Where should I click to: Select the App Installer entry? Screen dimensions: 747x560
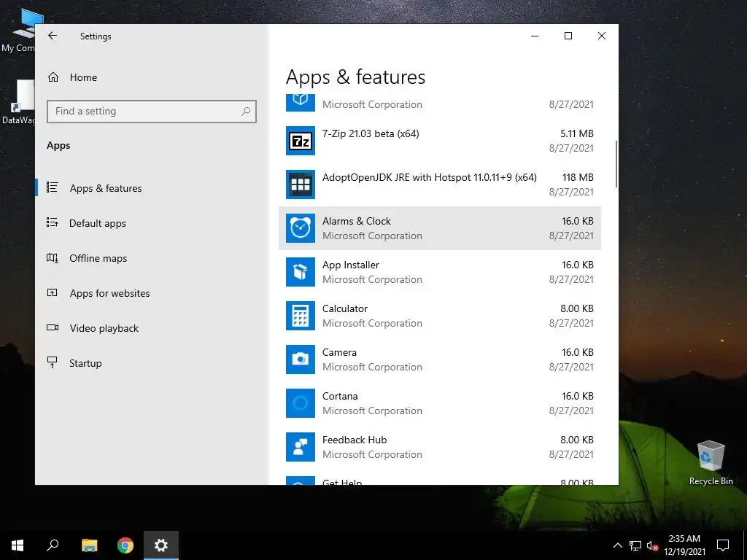440,272
